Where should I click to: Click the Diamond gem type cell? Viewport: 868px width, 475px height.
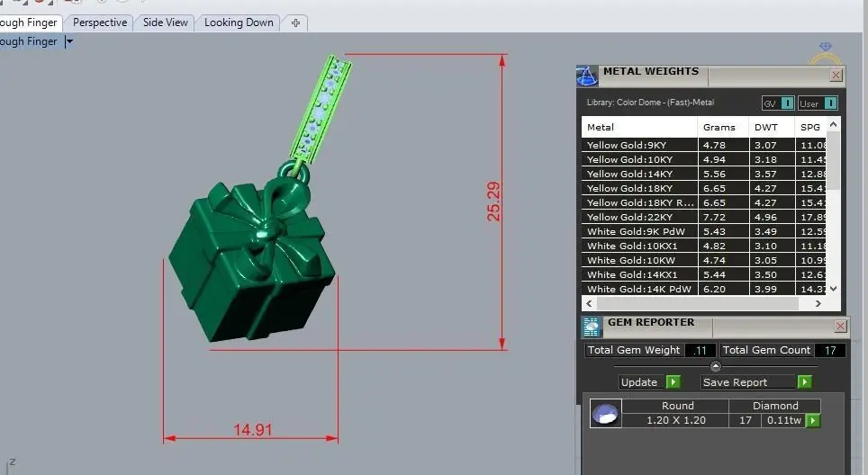point(775,406)
